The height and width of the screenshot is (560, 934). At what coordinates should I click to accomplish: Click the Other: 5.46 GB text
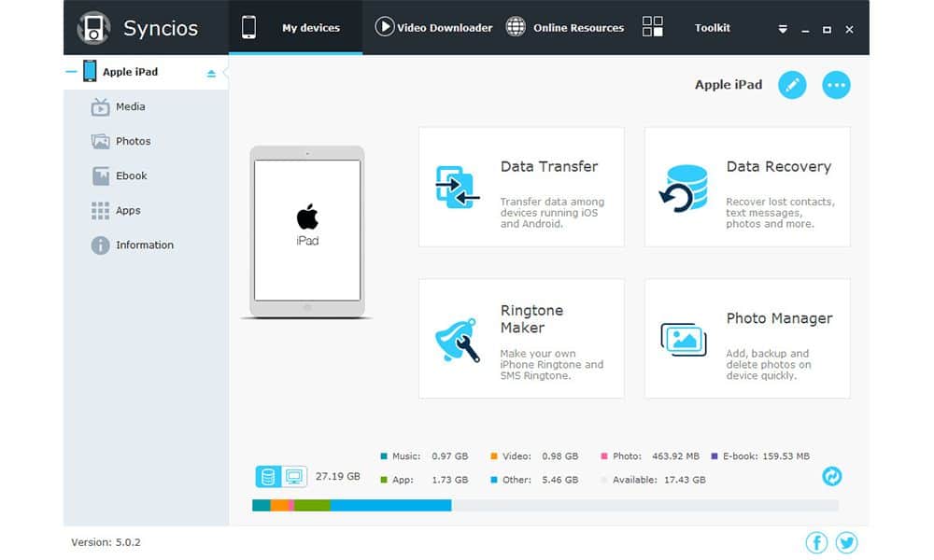click(540, 480)
